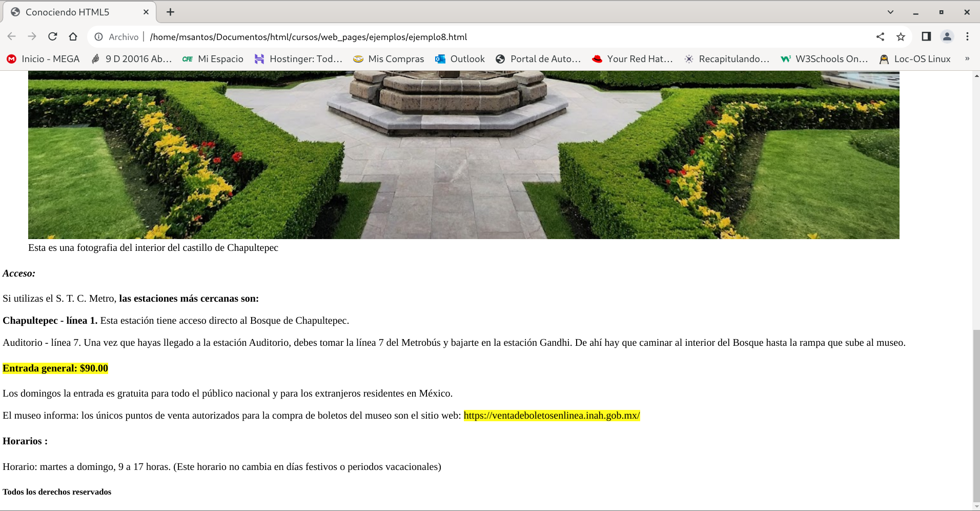The image size is (980, 511).
Task: Click the browser back arrow
Action: 12,36
